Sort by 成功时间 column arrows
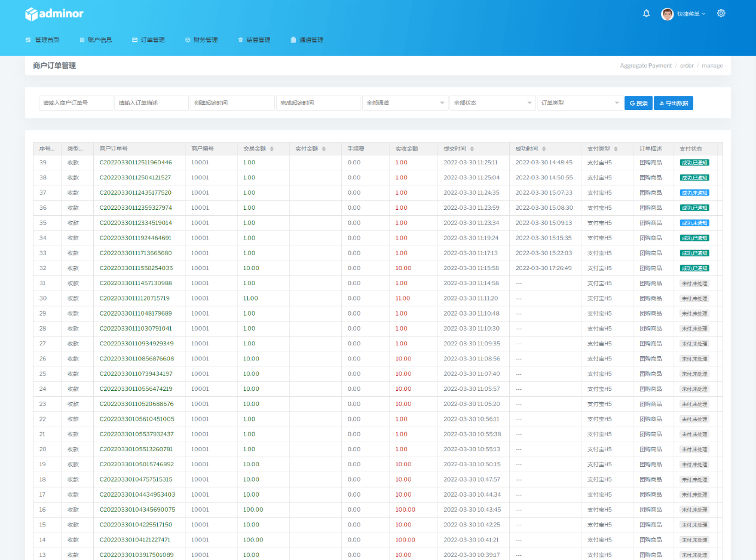Image resolution: width=756 pixels, height=560 pixels. tap(544, 149)
